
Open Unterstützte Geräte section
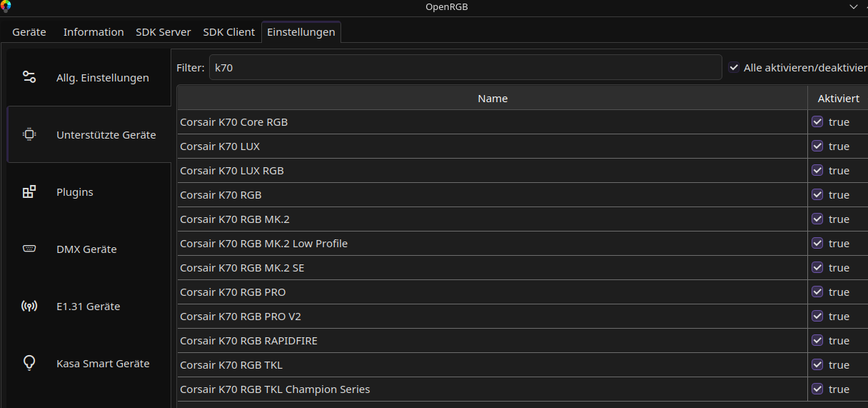89,134
